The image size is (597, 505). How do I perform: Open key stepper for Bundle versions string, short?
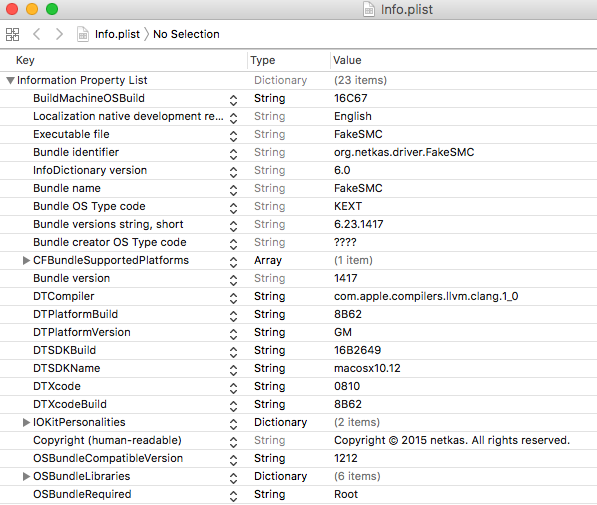click(233, 226)
